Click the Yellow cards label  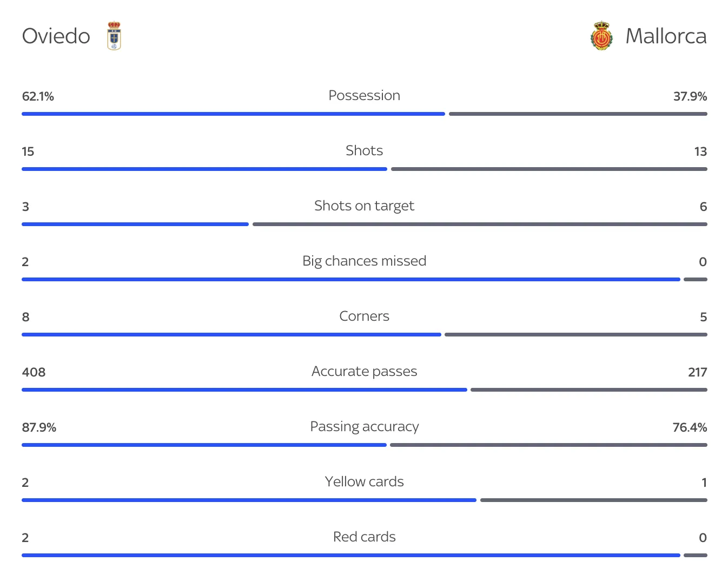click(x=364, y=482)
